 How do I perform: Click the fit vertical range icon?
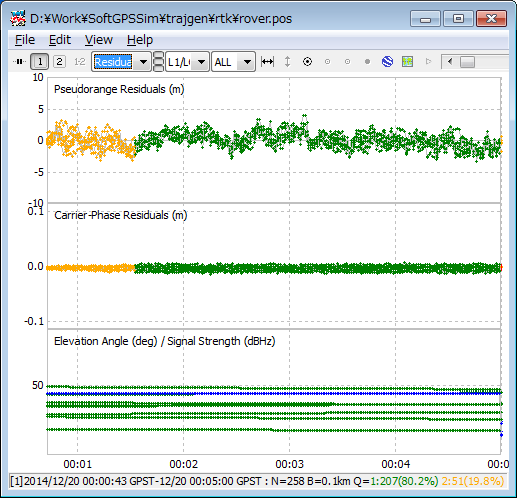point(287,62)
